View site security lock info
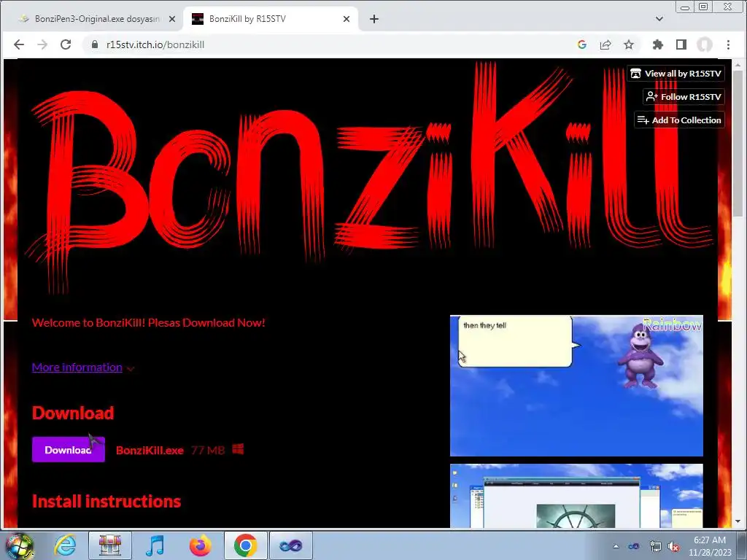The image size is (747, 560). [95, 44]
